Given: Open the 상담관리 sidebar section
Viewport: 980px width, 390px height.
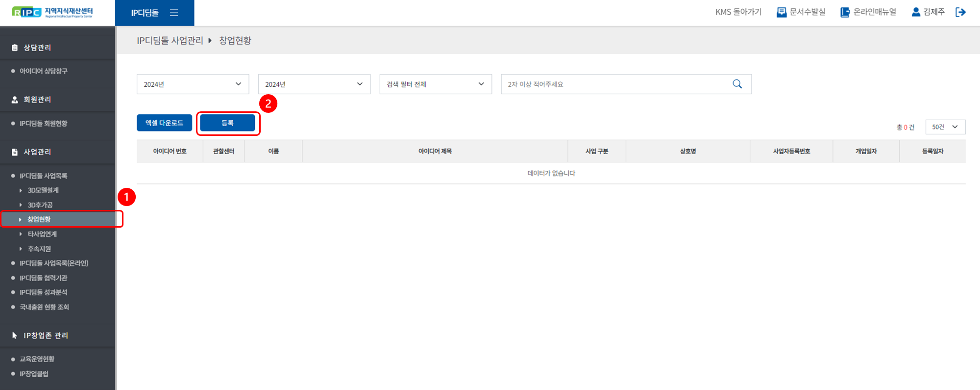Looking at the screenshot, I should [37, 48].
